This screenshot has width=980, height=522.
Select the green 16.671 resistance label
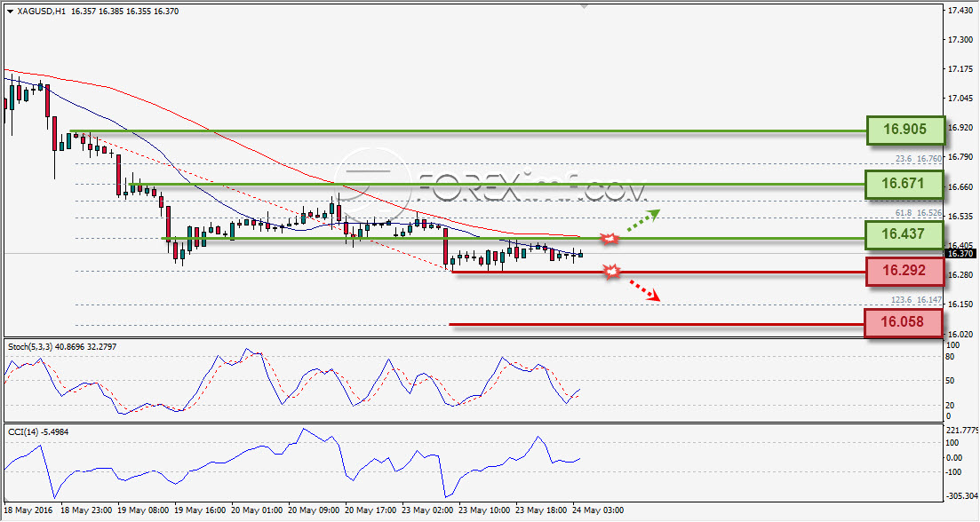(904, 184)
